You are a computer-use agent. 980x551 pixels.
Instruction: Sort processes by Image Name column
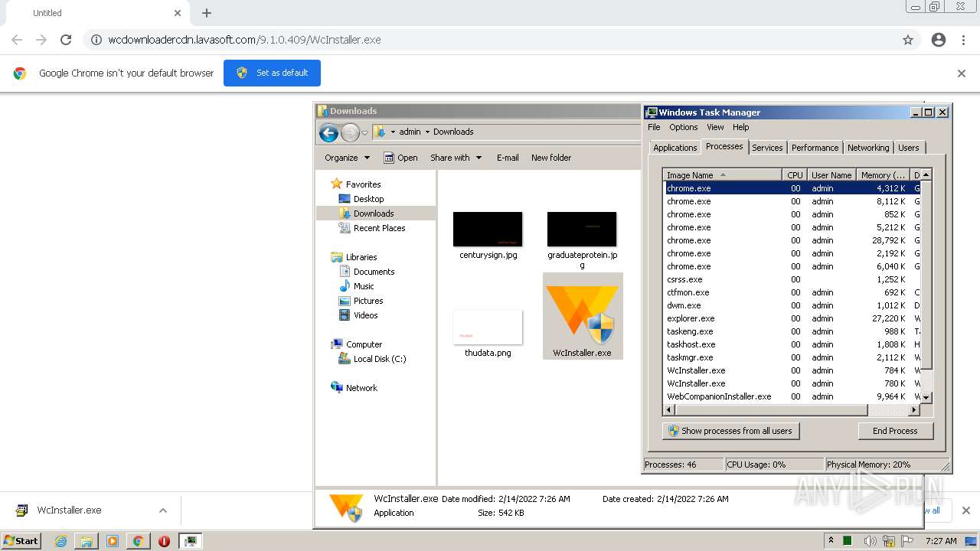722,175
